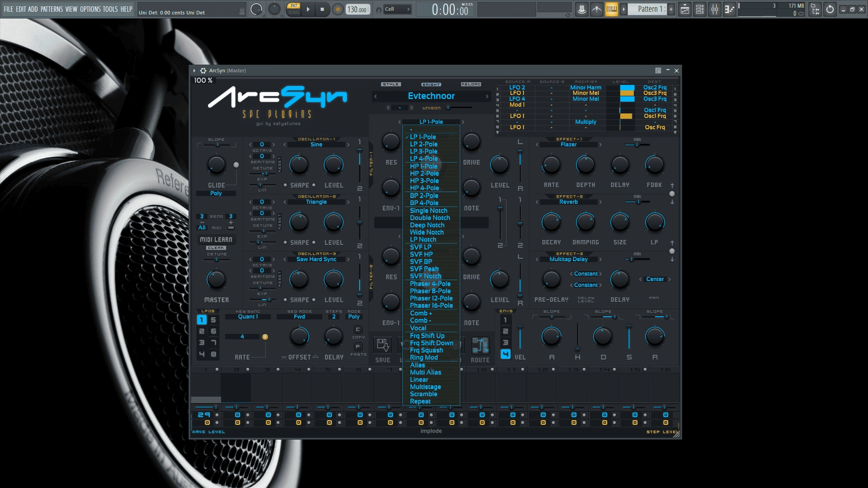Choose SVF Peak in filter menu

431,269
